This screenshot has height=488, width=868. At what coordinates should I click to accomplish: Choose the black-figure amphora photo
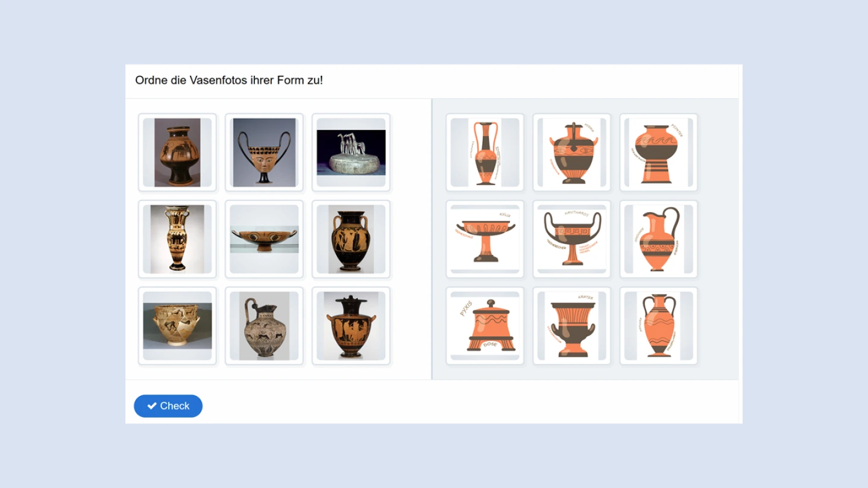(351, 239)
